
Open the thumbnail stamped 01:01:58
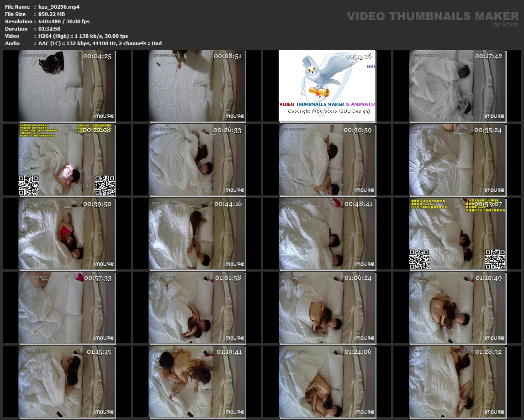(197, 308)
